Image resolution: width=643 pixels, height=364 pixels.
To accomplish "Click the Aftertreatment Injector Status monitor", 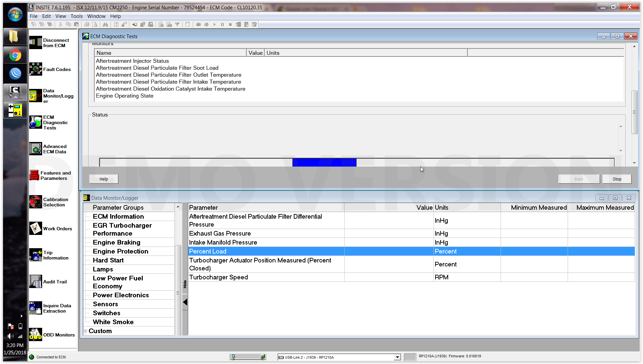I will 132,61.
